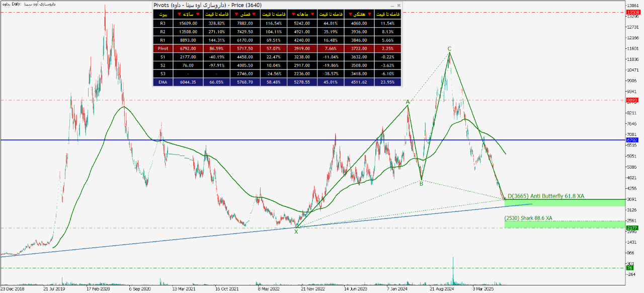
Task: Select the harmonic pattern point B label
Action: [421, 184]
